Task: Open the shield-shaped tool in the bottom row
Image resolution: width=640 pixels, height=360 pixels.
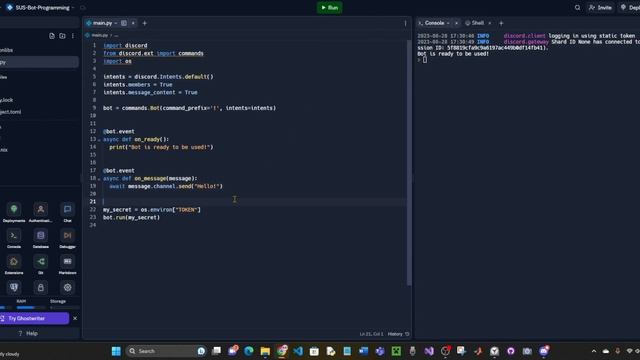Action: point(14,288)
